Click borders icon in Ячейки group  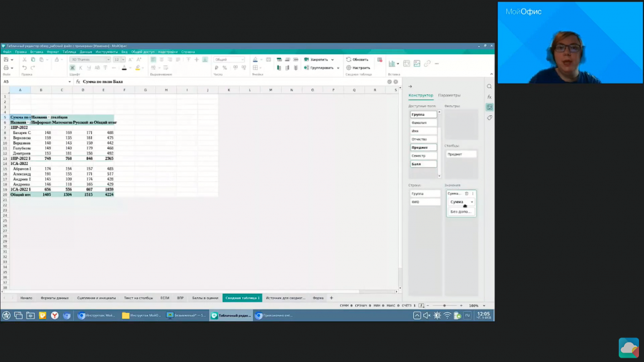pyautogui.click(x=255, y=68)
